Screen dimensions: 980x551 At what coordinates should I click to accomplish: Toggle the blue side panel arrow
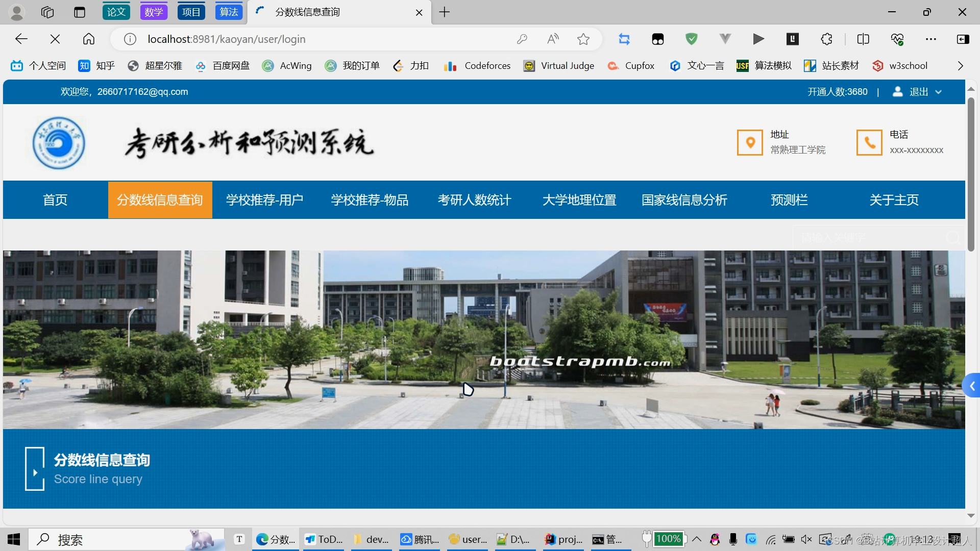(x=971, y=386)
